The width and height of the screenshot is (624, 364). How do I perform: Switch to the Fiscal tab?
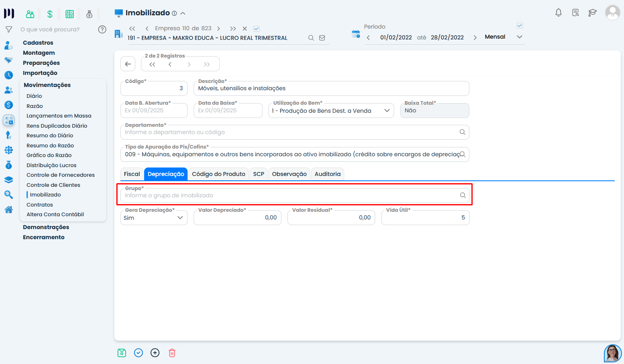pyautogui.click(x=132, y=174)
